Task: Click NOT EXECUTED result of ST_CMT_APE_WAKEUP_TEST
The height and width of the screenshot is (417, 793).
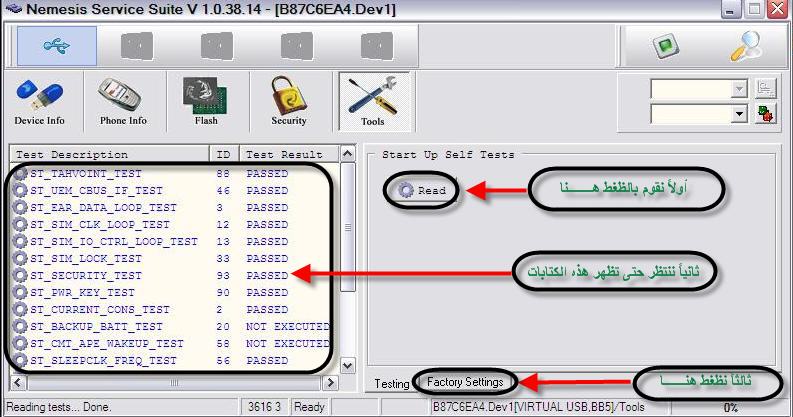Action: (287, 344)
